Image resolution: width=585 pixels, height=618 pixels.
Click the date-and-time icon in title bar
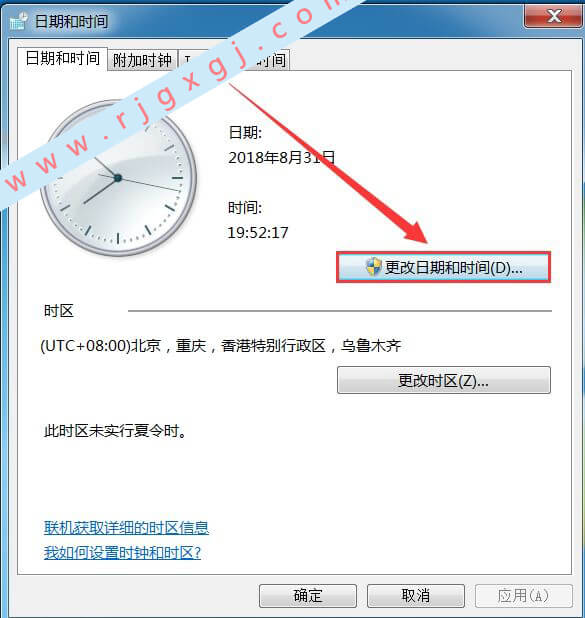click(x=19, y=22)
